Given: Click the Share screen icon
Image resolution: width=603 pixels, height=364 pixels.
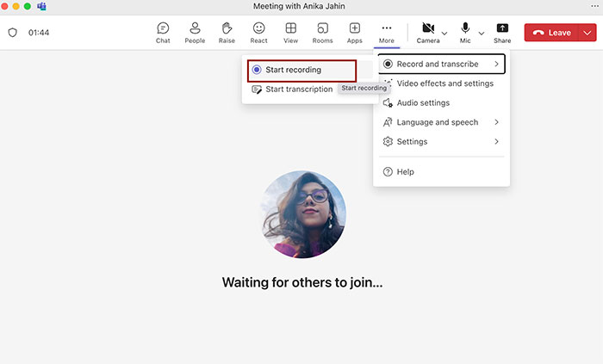Looking at the screenshot, I should (x=502, y=33).
